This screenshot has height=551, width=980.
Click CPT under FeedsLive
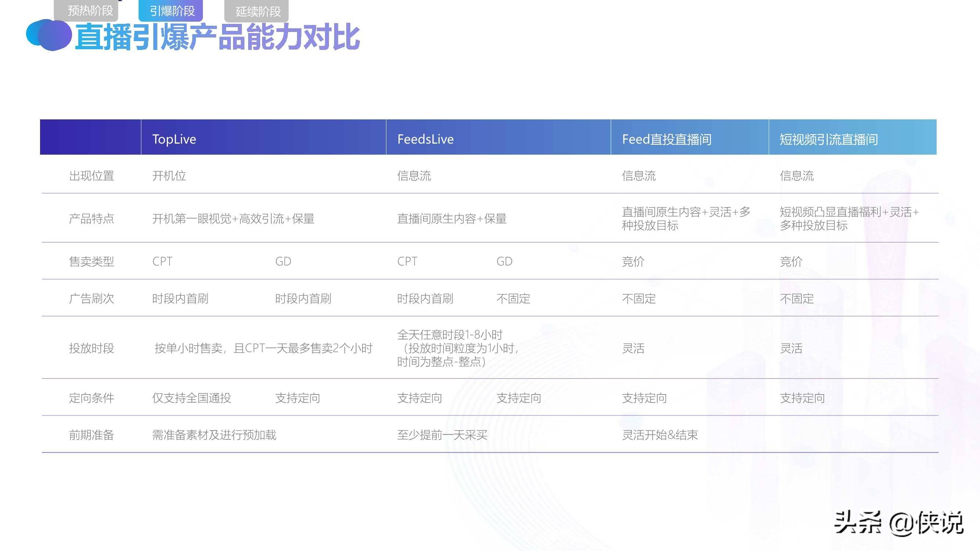click(407, 261)
